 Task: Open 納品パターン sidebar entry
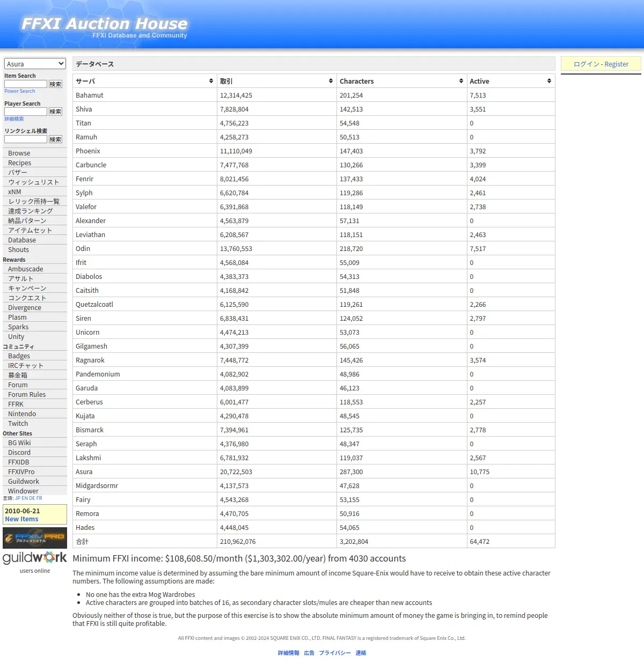(35, 220)
